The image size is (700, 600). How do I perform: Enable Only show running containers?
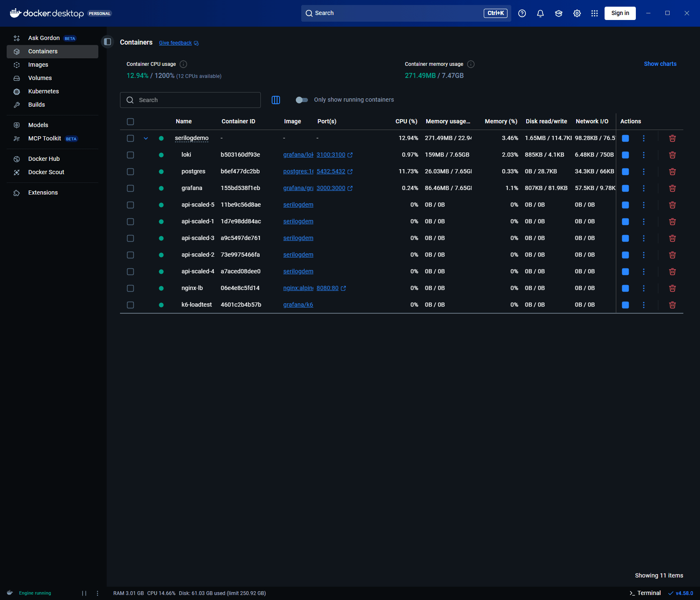[302, 100]
